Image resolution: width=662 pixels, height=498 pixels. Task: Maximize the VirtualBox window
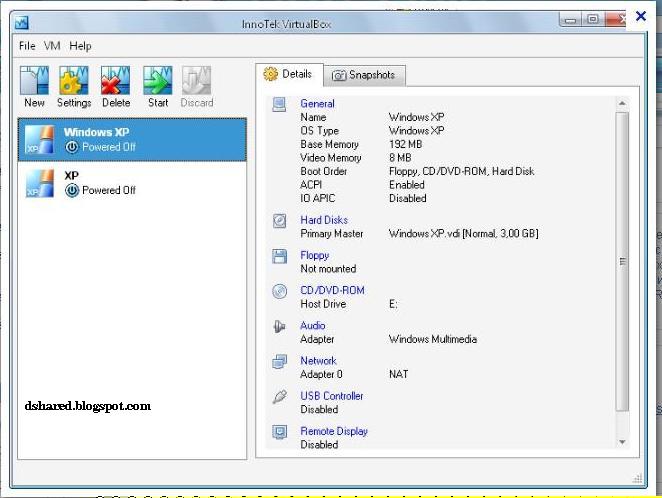593,19
